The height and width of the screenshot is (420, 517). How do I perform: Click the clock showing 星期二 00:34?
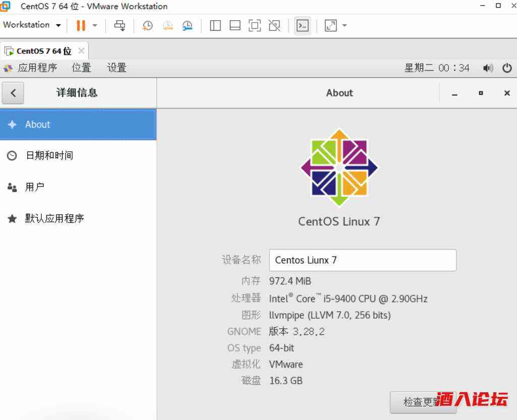click(x=437, y=68)
